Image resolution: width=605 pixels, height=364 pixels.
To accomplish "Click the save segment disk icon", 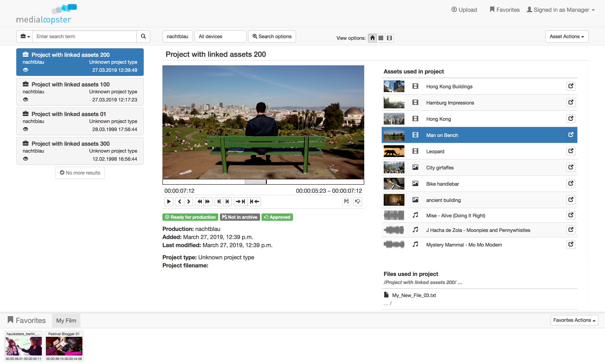I will click(x=346, y=201).
